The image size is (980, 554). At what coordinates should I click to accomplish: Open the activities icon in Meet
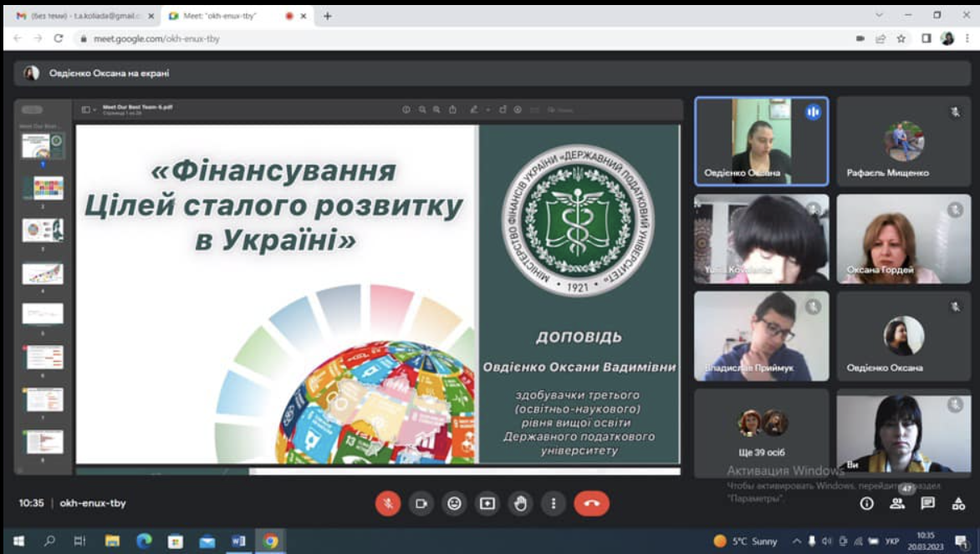tap(958, 503)
